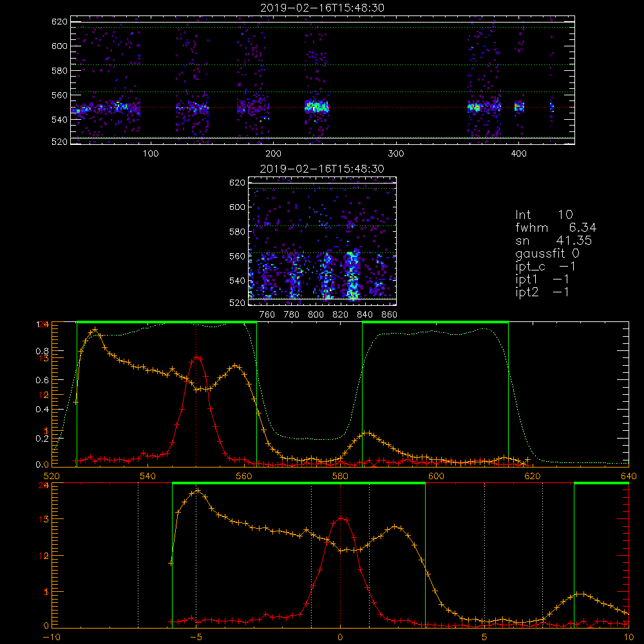Click y-axis label '0.4' of profile plot
The height and width of the screenshot is (644, 644).
click(42, 410)
